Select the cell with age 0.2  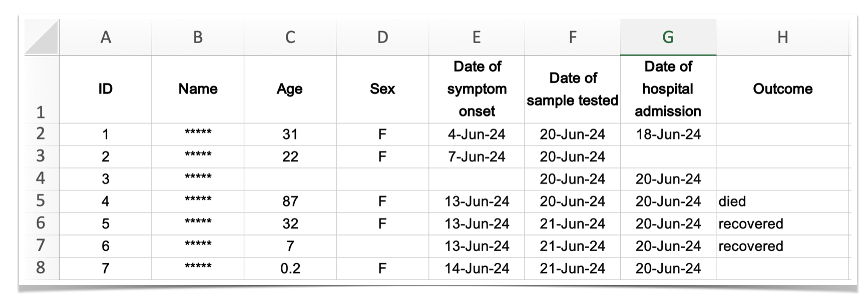click(290, 268)
